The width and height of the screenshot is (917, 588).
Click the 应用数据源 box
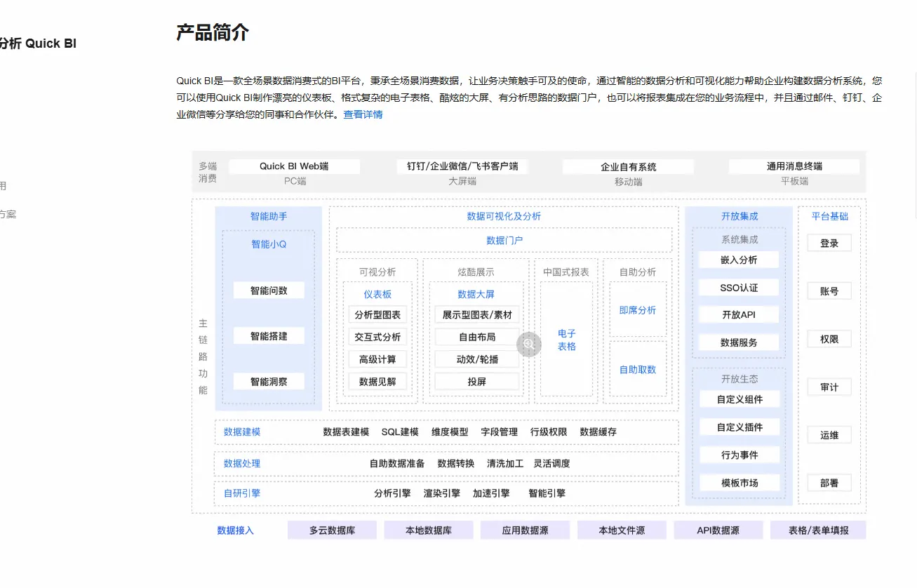[x=525, y=530]
